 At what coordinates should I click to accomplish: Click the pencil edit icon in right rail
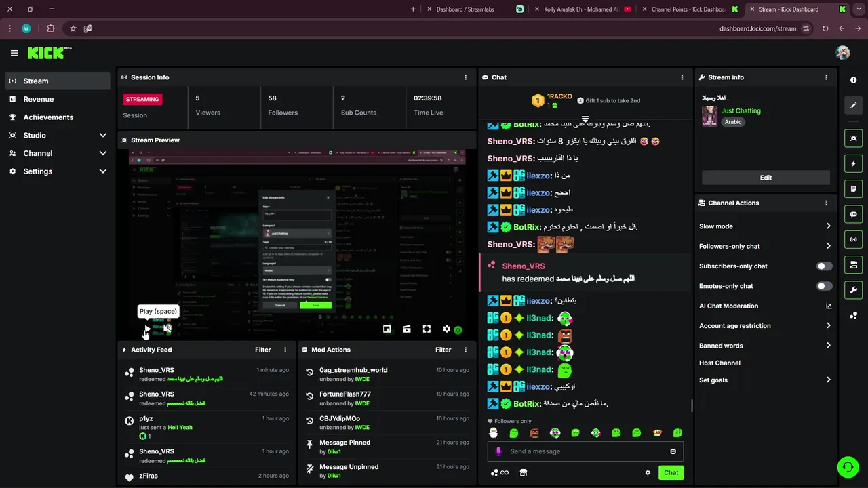coord(853,105)
